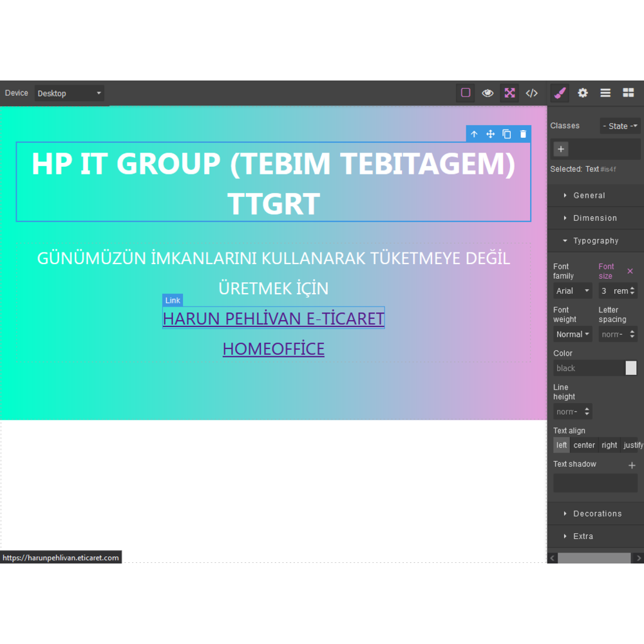This screenshot has width=644, height=644.
Task: Open the State dropdown
Action: (x=620, y=126)
